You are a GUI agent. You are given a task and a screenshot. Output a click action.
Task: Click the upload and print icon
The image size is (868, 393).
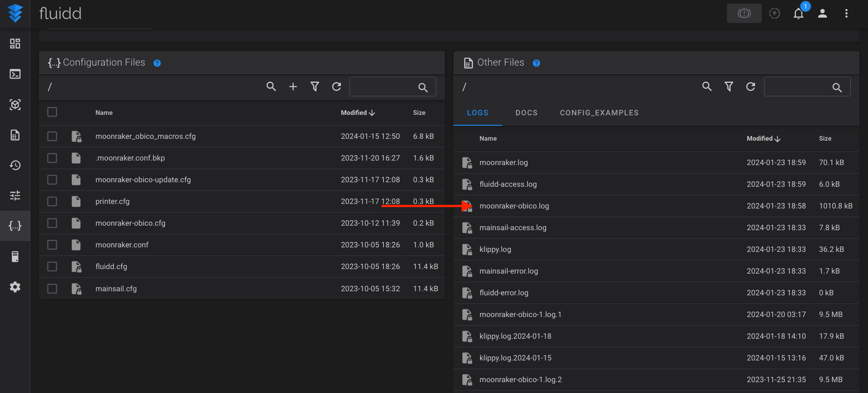774,13
